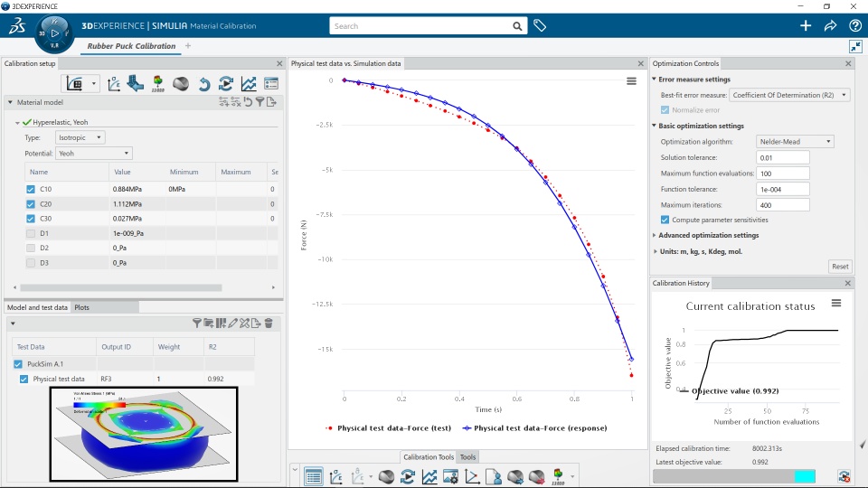Add a new tab with the plus button
This screenshot has height=488, width=868.
click(188, 46)
